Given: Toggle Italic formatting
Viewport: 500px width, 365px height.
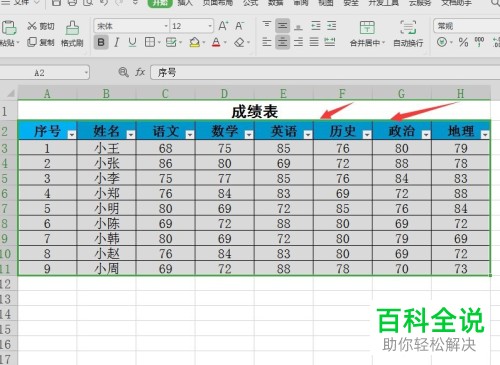Looking at the screenshot, I should tap(116, 42).
